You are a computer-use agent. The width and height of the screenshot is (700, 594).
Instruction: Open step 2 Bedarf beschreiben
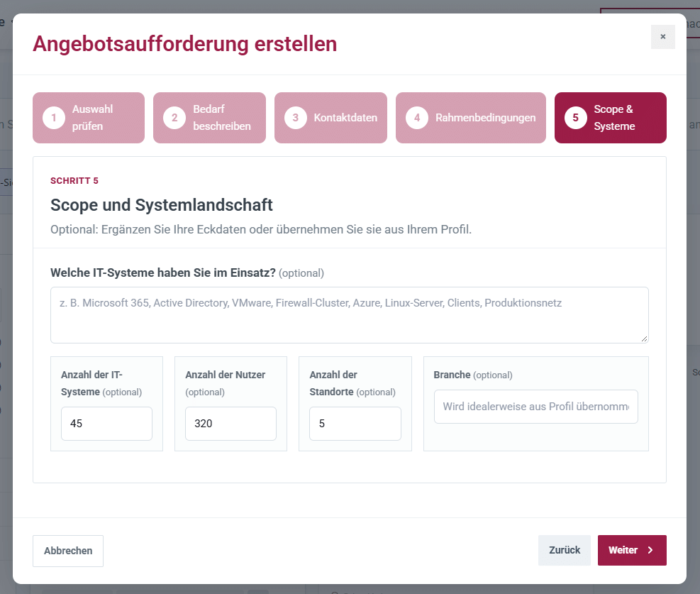tap(209, 118)
